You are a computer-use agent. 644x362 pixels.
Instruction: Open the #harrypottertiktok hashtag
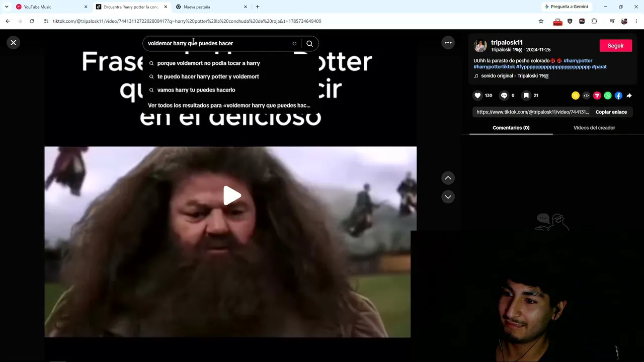tap(494, 67)
